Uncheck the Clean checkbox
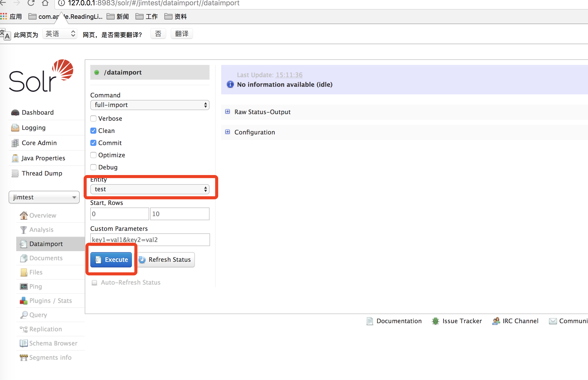Viewport: 588px width, 380px height. [x=93, y=131]
